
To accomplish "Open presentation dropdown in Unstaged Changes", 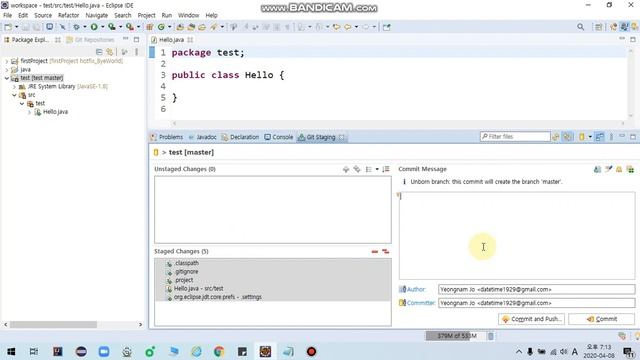I will pos(377,169).
